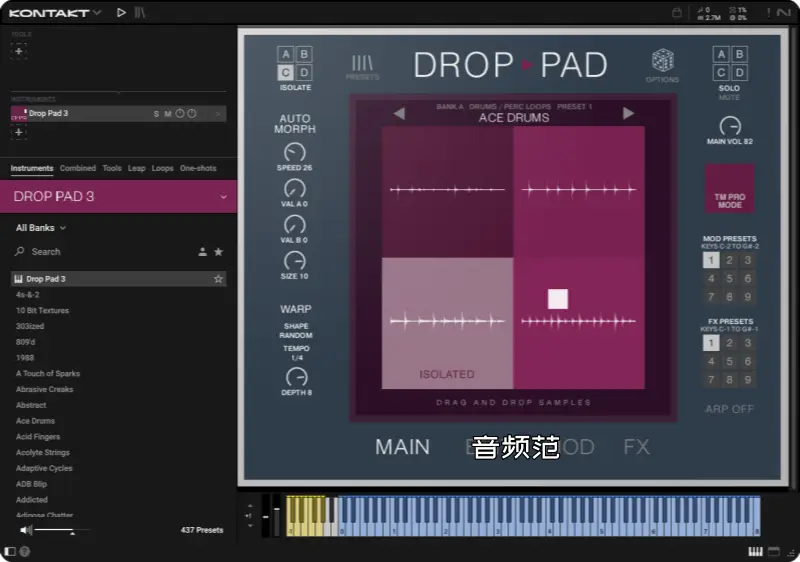Select Mod Preset 2
The width and height of the screenshot is (800, 562).
[x=729, y=261]
